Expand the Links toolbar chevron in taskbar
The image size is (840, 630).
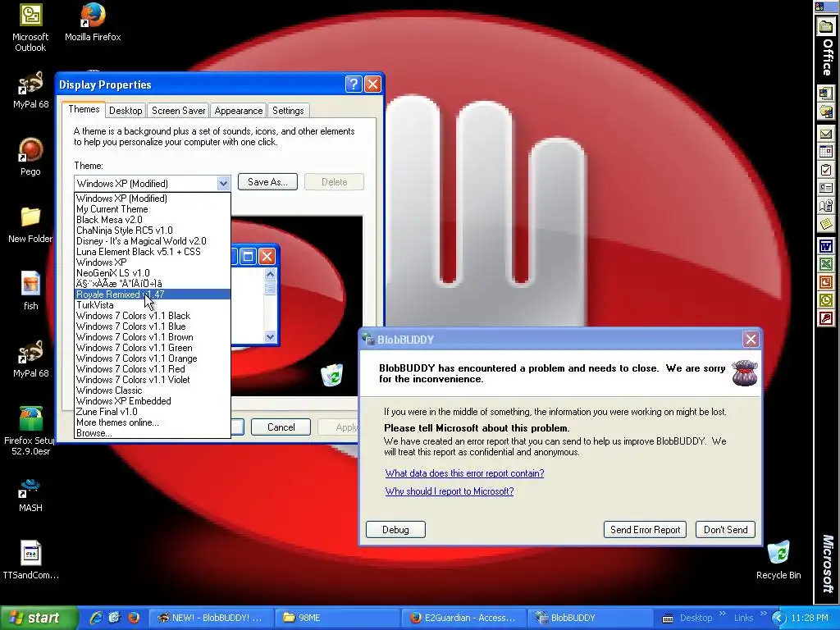point(764,614)
